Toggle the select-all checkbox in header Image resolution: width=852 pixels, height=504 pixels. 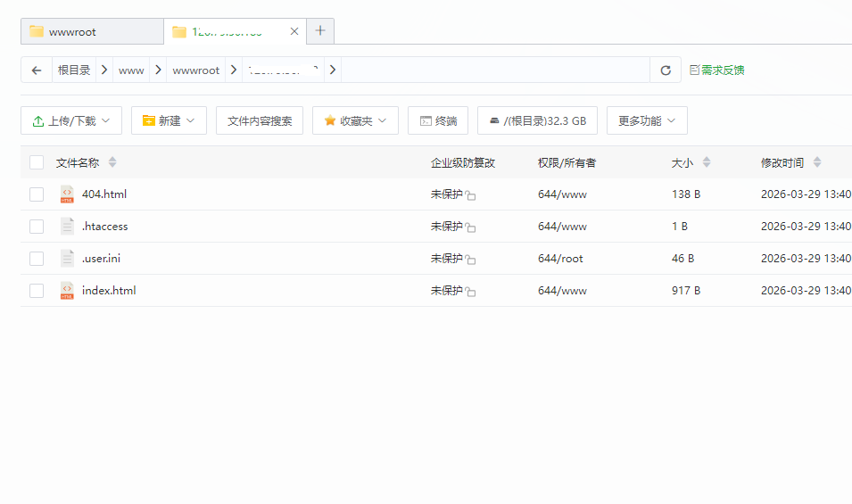pyautogui.click(x=37, y=162)
